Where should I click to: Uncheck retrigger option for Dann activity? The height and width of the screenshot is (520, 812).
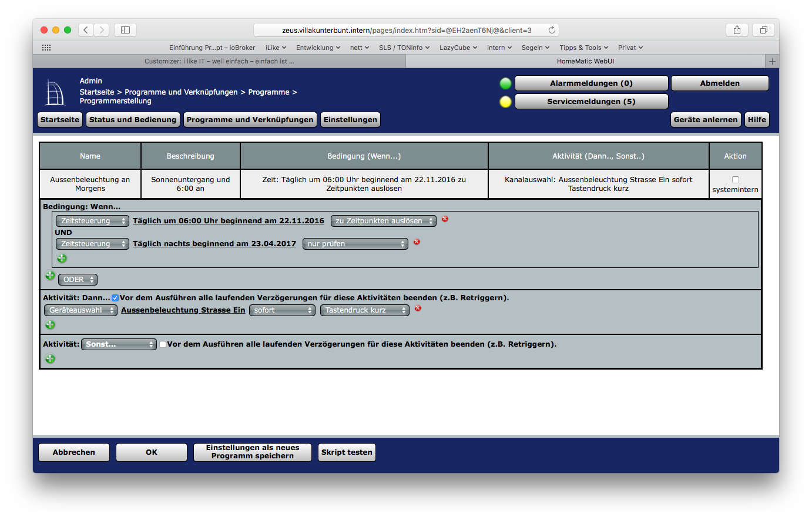115,298
